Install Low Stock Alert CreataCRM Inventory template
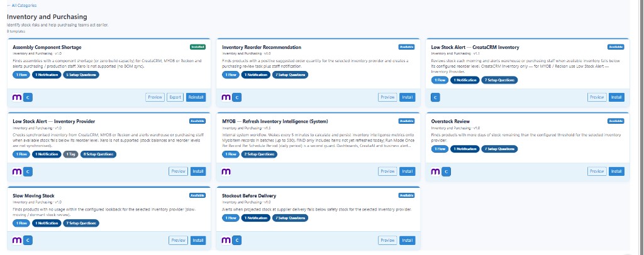Screen dimensions: 644x255 [x=616, y=97]
